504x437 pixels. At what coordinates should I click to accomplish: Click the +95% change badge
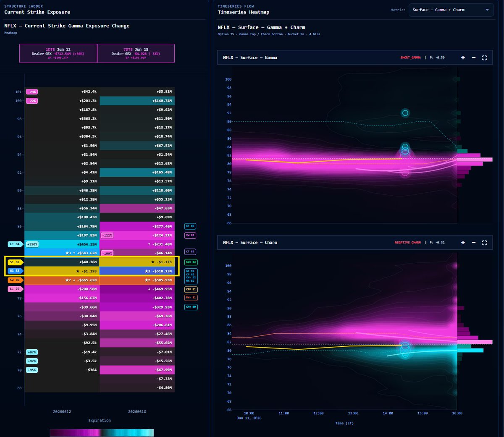pos(32,370)
